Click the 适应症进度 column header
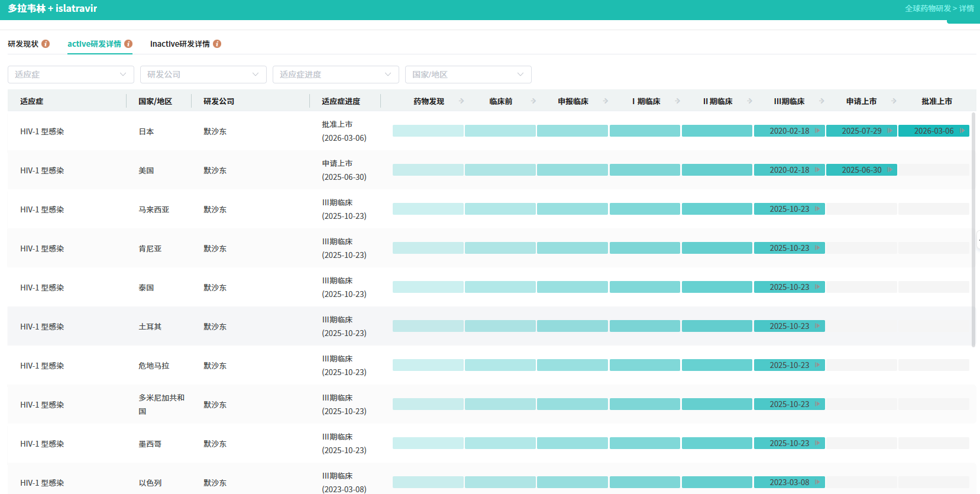 click(341, 101)
